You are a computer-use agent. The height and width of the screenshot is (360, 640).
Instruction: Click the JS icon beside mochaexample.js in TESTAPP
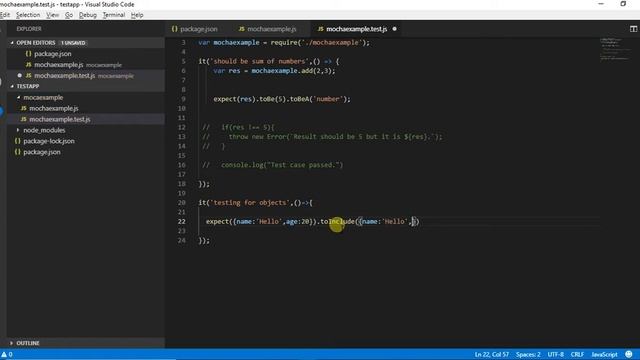click(x=24, y=108)
